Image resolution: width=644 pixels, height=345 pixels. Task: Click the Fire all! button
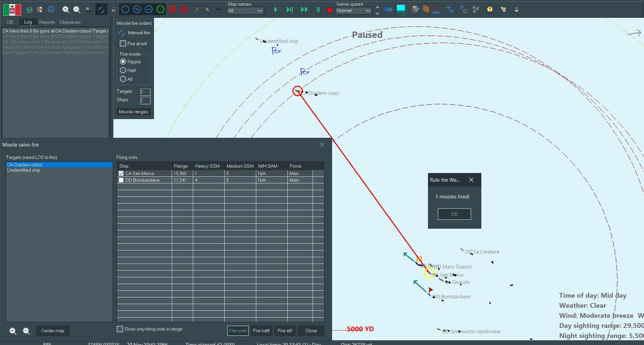pyautogui.click(x=285, y=331)
